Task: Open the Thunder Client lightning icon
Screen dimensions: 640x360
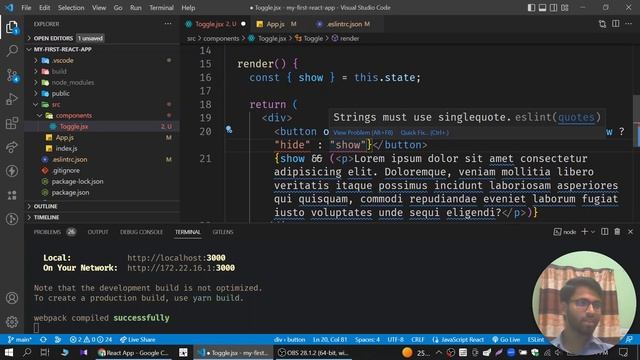Action: [x=12, y=171]
